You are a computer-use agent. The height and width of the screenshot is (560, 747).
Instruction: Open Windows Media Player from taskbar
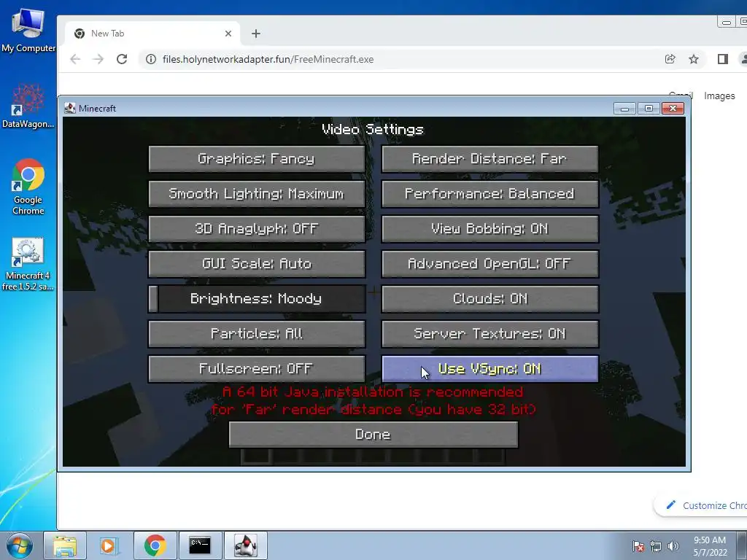[108, 545]
